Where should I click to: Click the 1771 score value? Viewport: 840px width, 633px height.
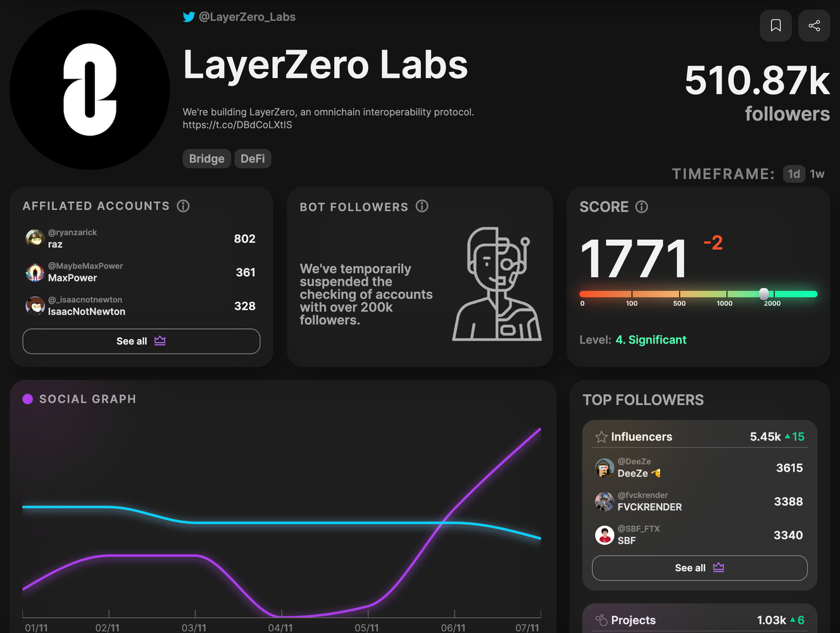pos(634,259)
